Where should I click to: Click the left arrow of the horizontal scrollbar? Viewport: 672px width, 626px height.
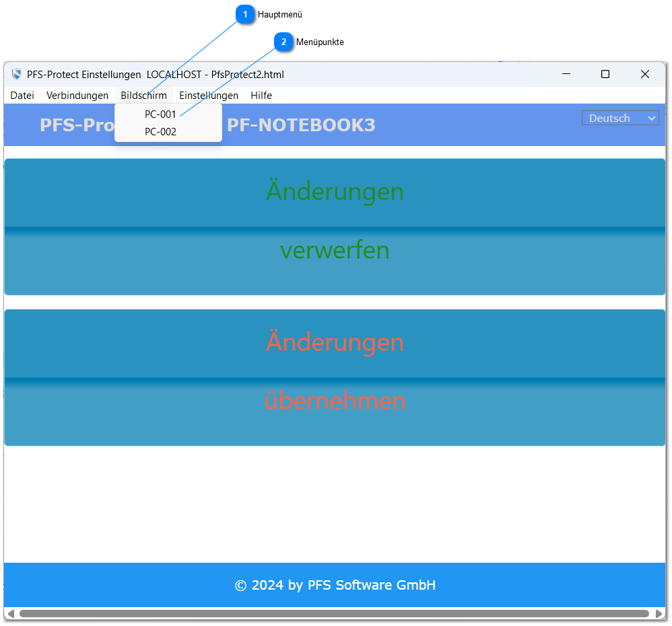[11, 614]
